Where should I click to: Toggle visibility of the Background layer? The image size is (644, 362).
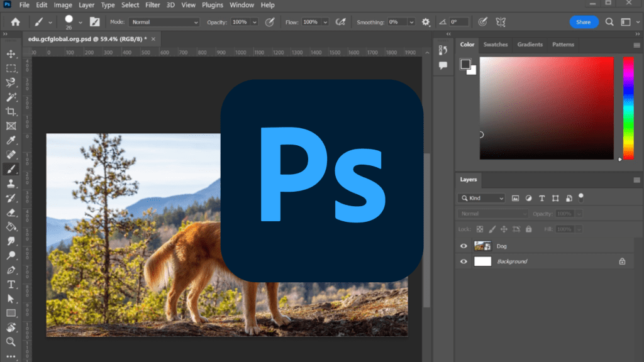[x=464, y=261]
